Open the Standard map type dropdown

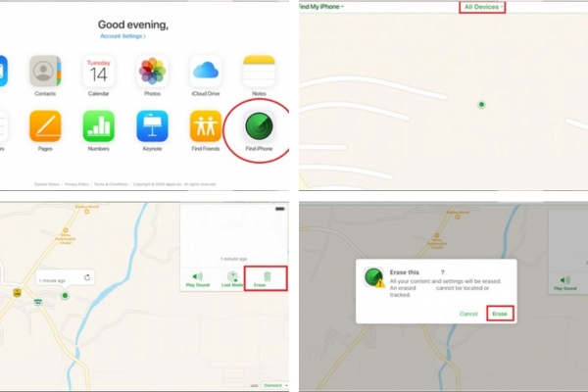[275, 385]
